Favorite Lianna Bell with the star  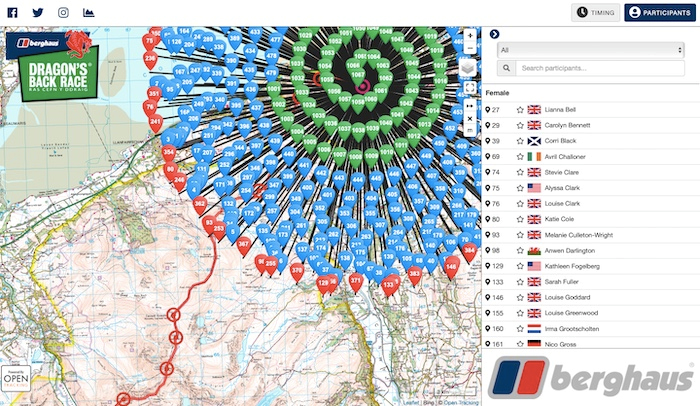pos(520,109)
